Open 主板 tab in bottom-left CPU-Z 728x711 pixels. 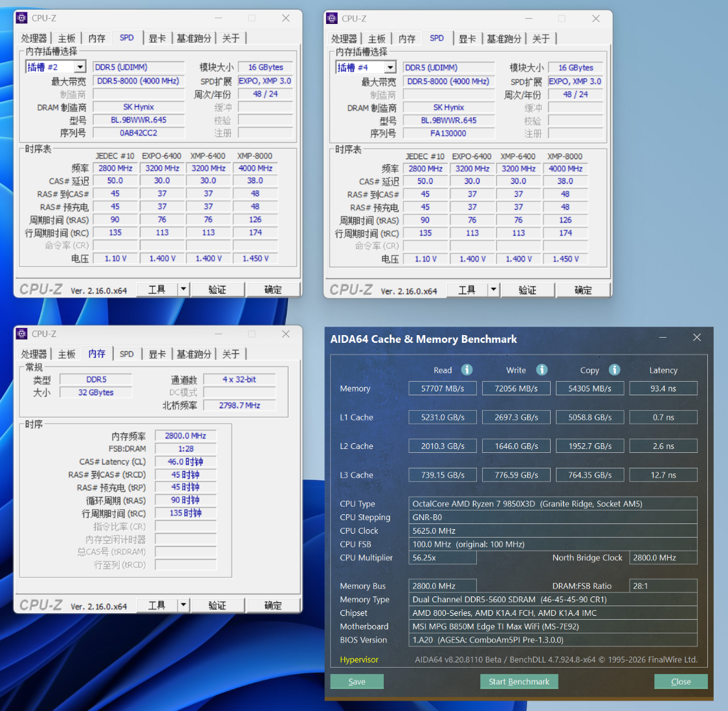[67, 354]
